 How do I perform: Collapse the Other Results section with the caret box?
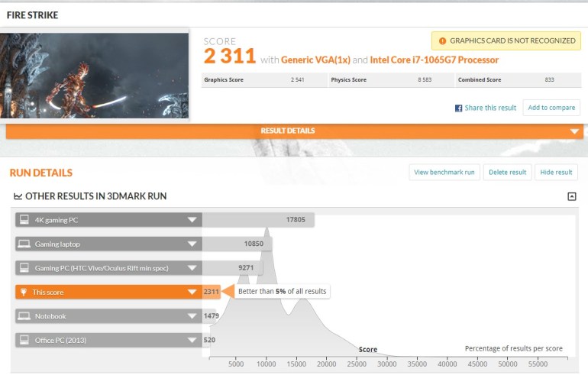(x=571, y=196)
